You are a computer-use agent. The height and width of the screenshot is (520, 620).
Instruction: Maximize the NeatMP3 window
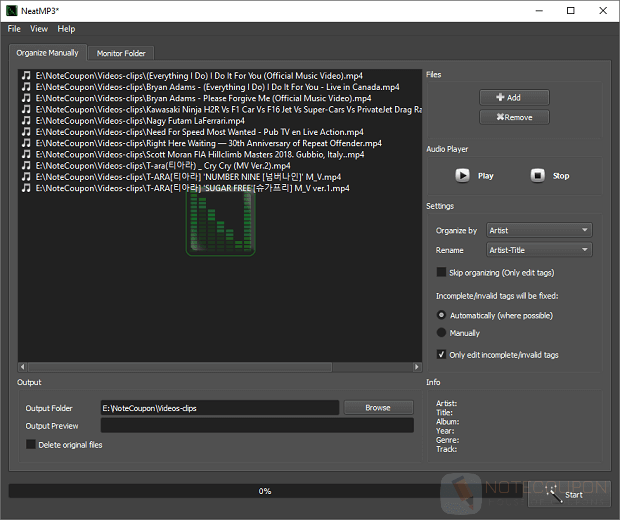tap(571, 11)
